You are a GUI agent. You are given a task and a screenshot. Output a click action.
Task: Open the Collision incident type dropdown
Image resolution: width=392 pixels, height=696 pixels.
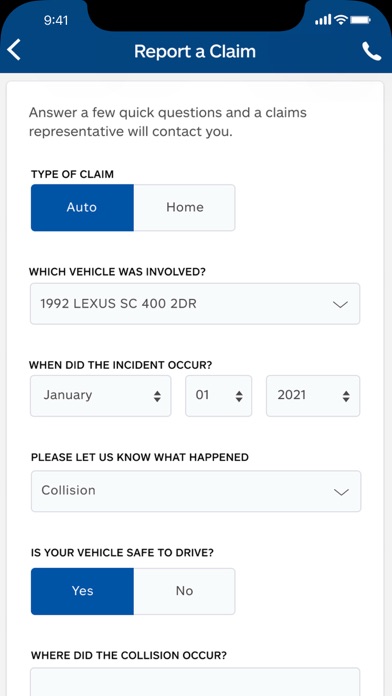196,491
